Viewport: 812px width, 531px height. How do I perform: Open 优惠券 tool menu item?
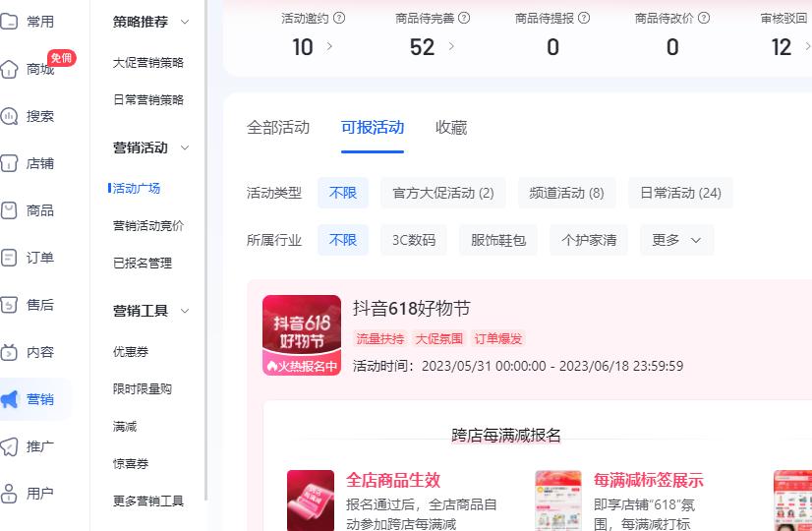pos(131,352)
